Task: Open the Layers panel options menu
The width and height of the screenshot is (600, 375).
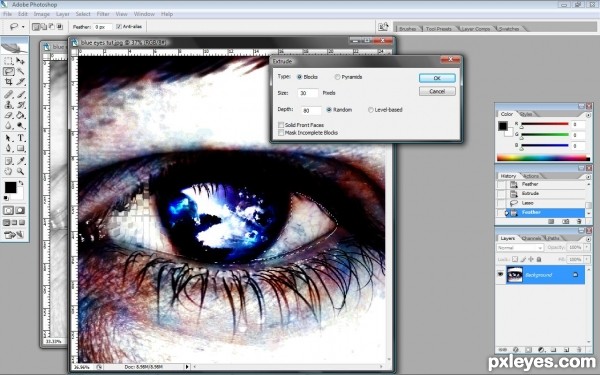Action: pos(589,238)
